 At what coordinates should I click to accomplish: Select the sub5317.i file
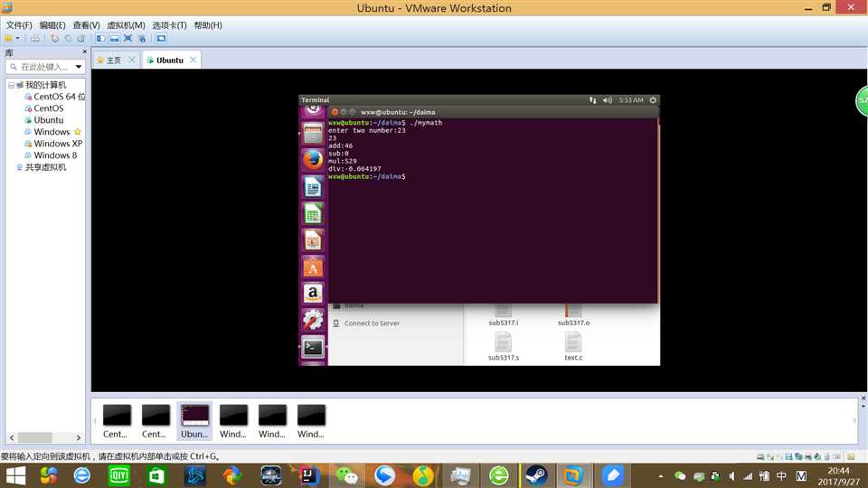pyautogui.click(x=504, y=316)
